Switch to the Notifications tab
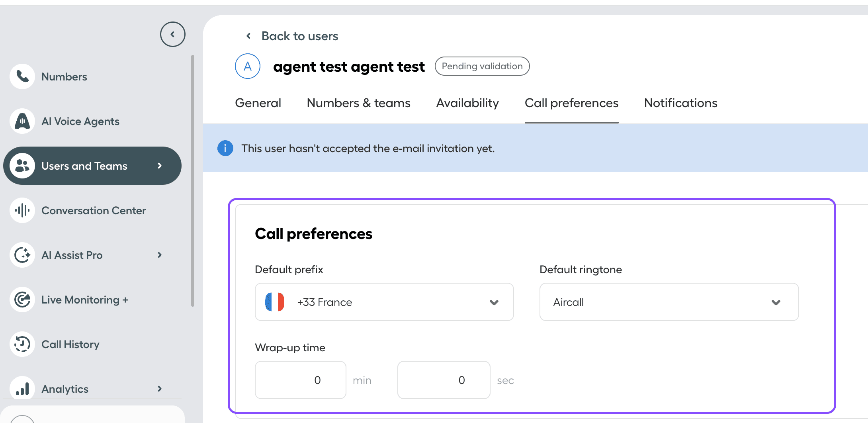 click(x=680, y=103)
